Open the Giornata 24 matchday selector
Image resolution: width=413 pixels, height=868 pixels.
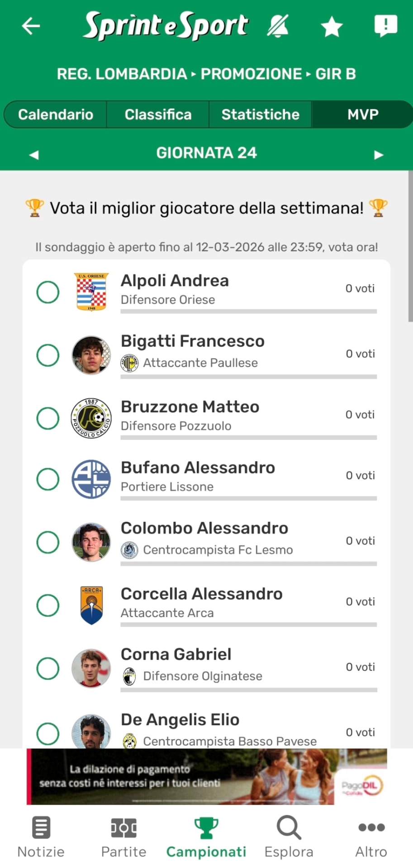206,153
